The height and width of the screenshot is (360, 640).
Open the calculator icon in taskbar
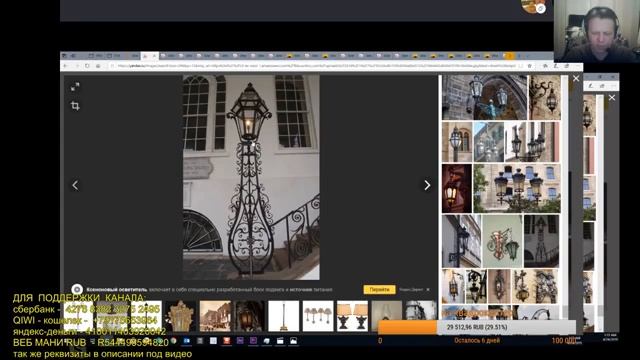(x=200, y=341)
